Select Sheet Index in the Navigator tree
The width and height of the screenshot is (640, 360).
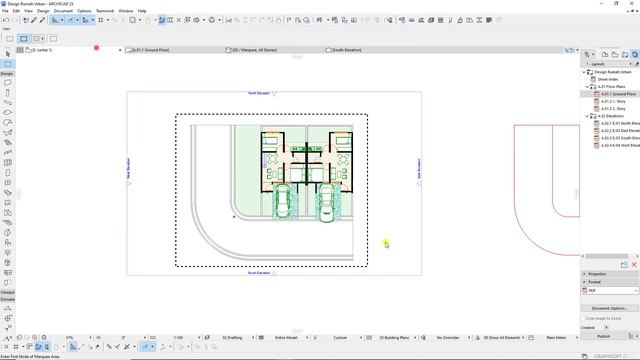[x=607, y=80]
